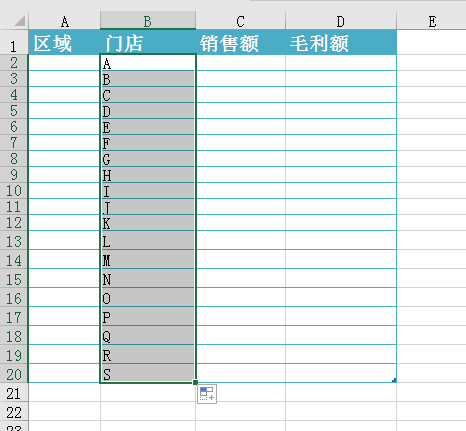Select the cell containing N
This screenshot has width=466, height=431.
click(x=148, y=278)
